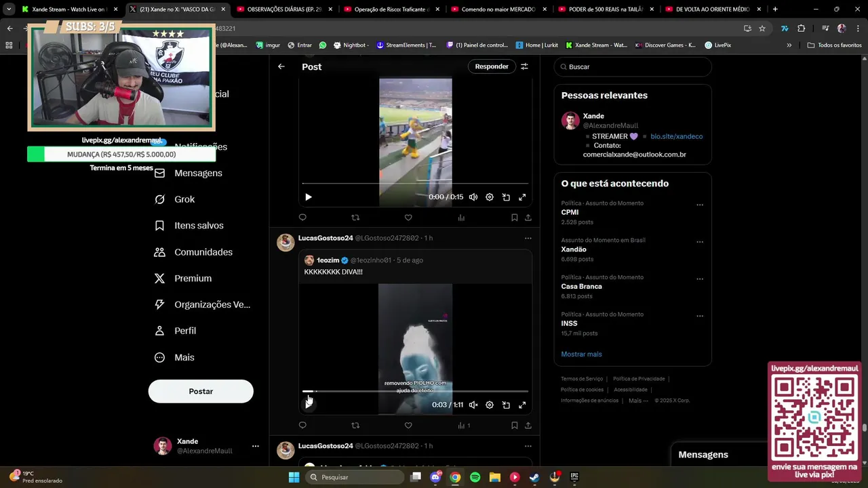Open options for the Xandão trend

700,242
